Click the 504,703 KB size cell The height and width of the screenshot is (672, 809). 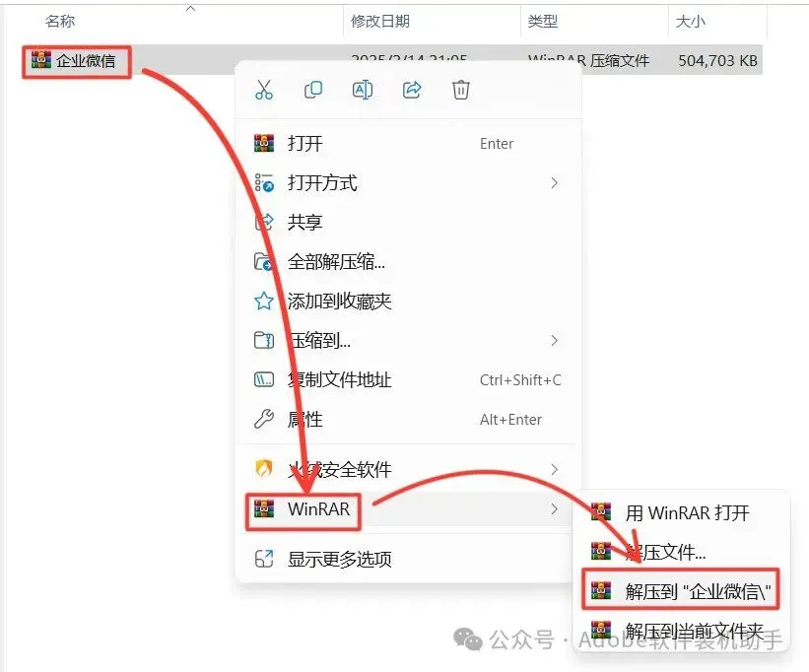tap(717, 61)
